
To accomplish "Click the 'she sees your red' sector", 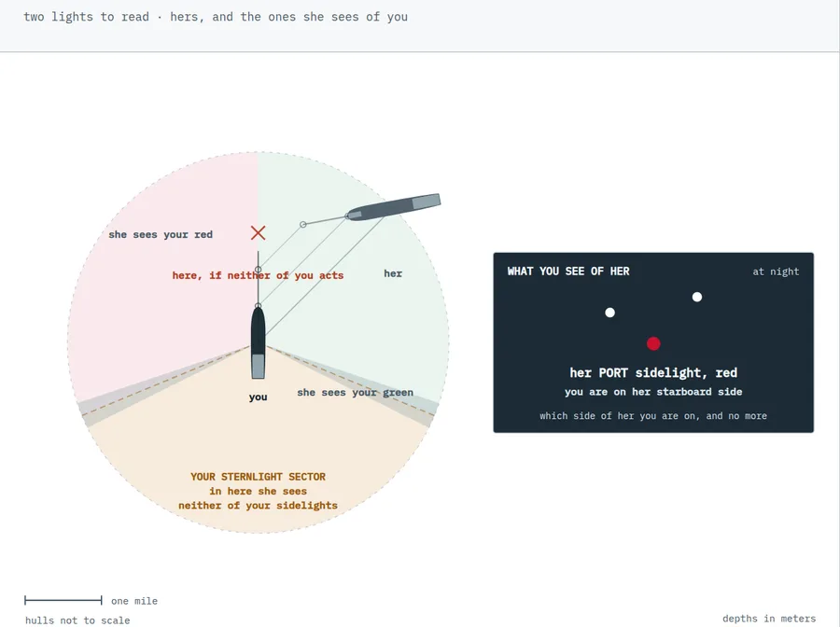I will pyautogui.click(x=161, y=234).
